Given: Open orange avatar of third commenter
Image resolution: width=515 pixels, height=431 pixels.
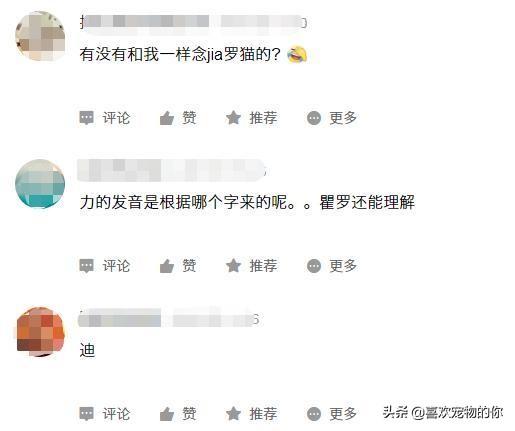Looking at the screenshot, I should tap(40, 332).
